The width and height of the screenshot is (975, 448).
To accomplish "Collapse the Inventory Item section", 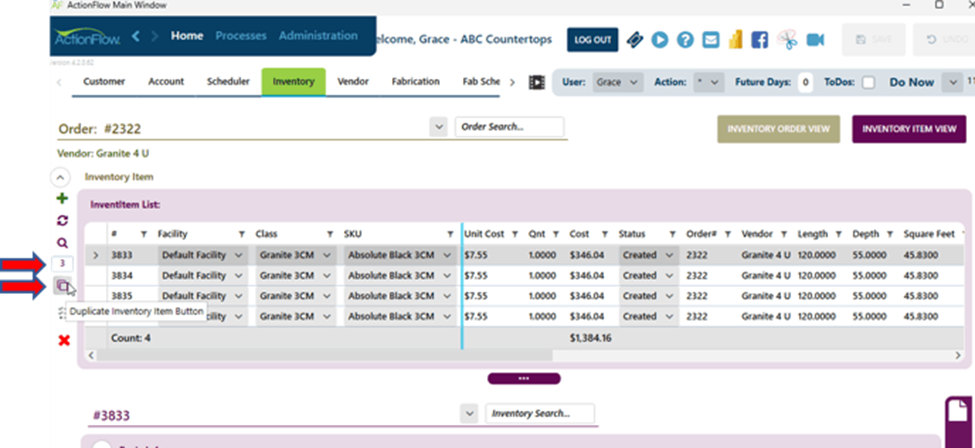I will pos(60,178).
